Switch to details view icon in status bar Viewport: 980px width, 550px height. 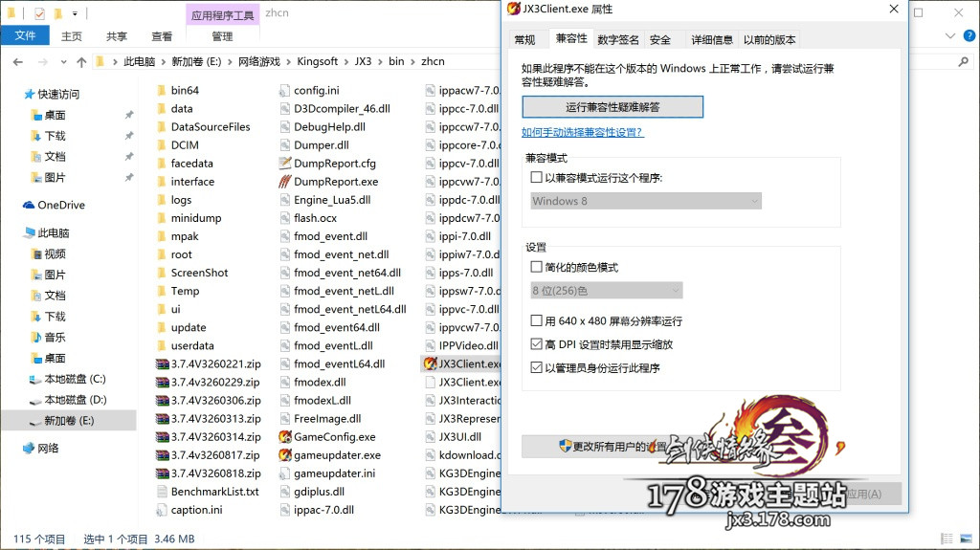click(947, 539)
